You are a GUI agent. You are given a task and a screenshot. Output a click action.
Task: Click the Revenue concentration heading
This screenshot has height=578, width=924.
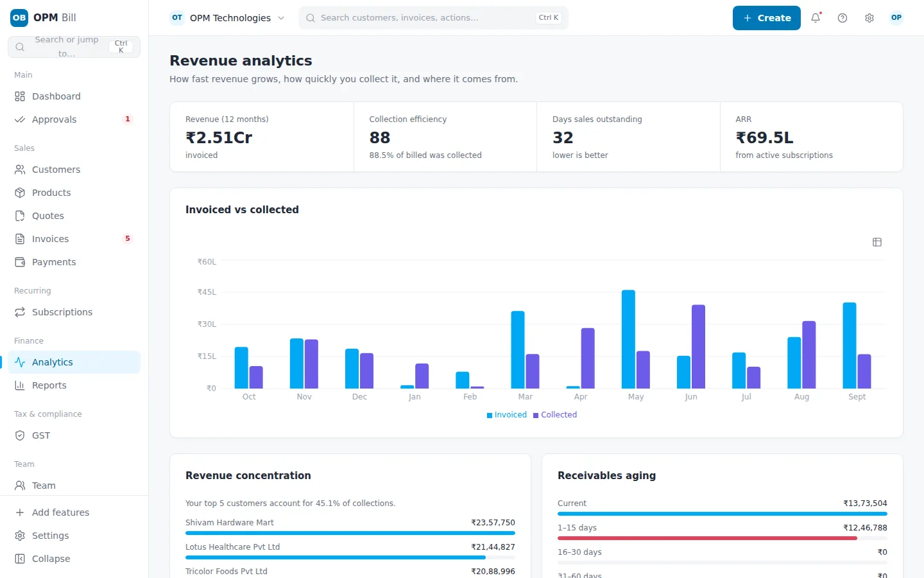pyautogui.click(x=248, y=476)
